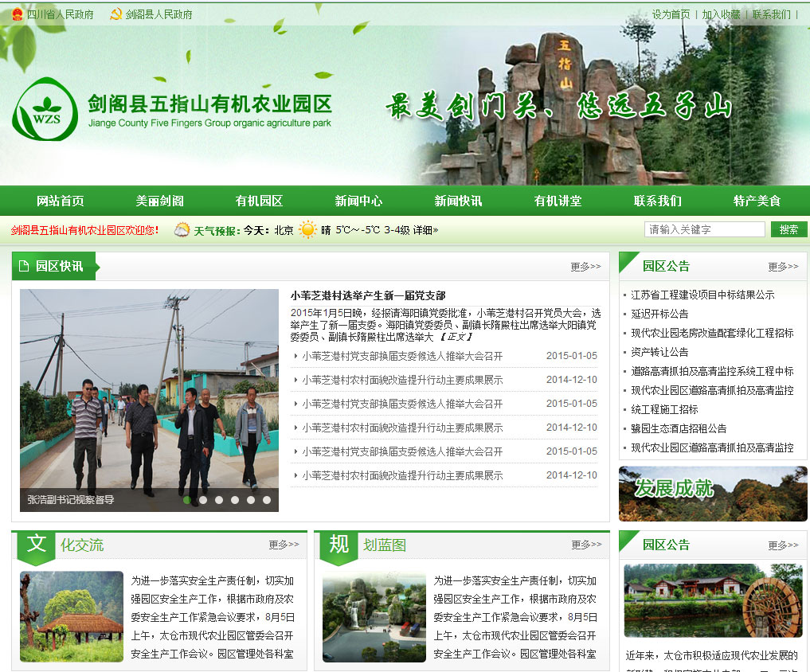The width and height of the screenshot is (810, 672).
Task: Click the party emblem icon beside 剑阁县人民政府
Action: pyautogui.click(x=115, y=14)
